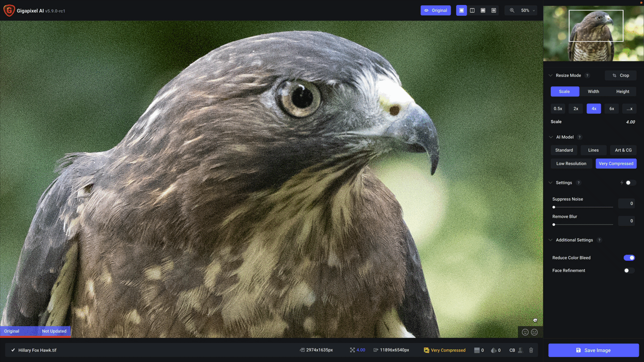The image size is (644, 362).
Task: Click the Crop button
Action: click(620, 75)
